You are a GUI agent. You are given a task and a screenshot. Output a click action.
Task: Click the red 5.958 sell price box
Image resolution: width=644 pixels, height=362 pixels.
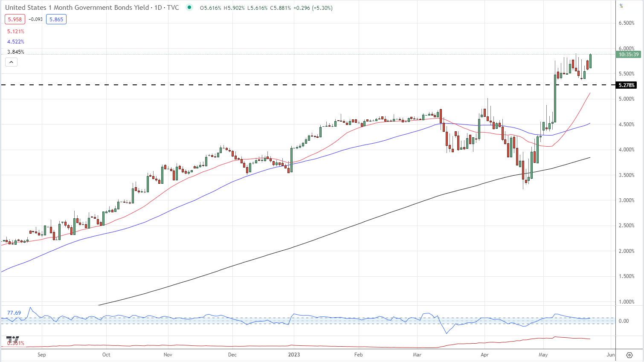click(15, 19)
